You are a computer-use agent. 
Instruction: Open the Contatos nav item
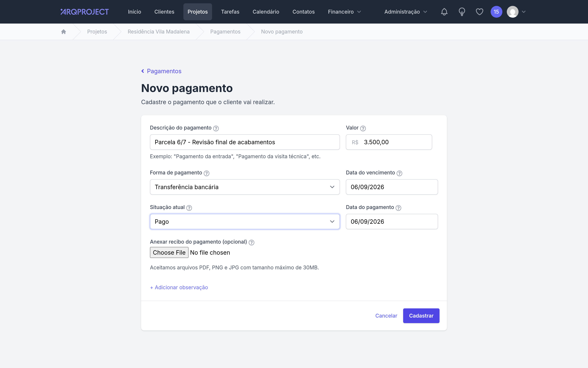tap(304, 12)
